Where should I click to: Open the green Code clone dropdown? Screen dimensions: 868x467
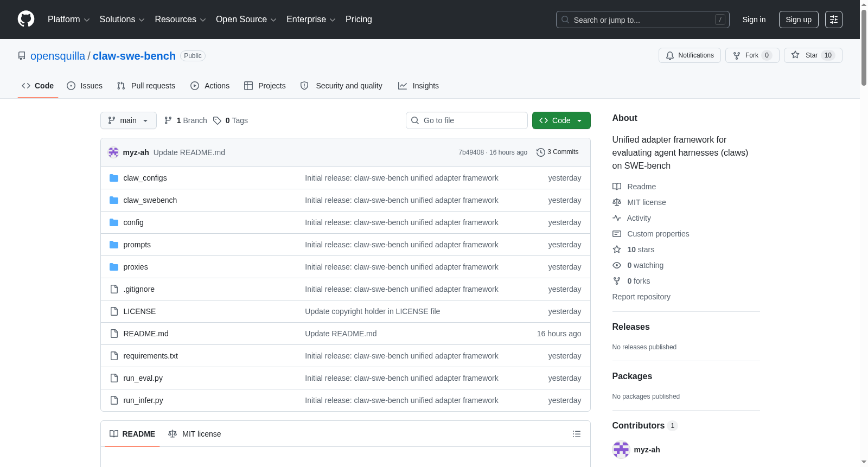tap(561, 120)
